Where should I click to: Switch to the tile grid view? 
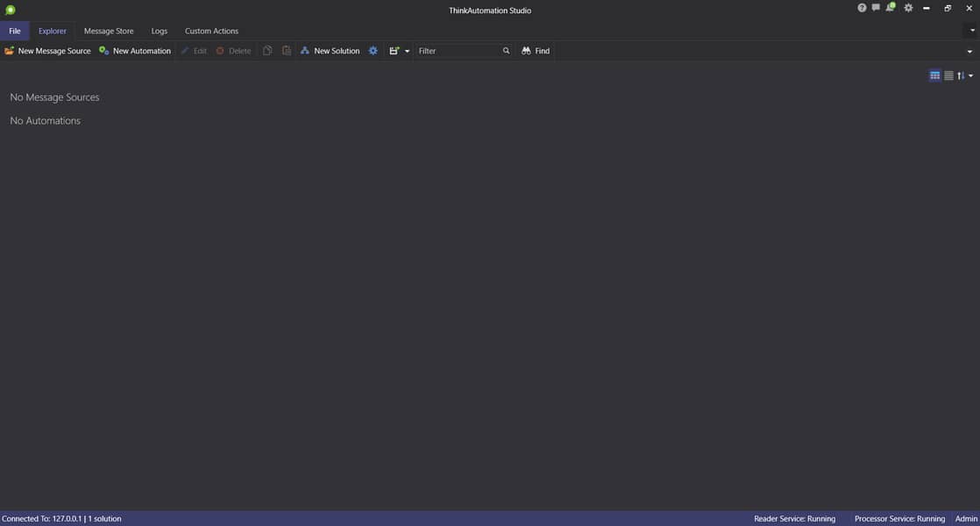[935, 75]
